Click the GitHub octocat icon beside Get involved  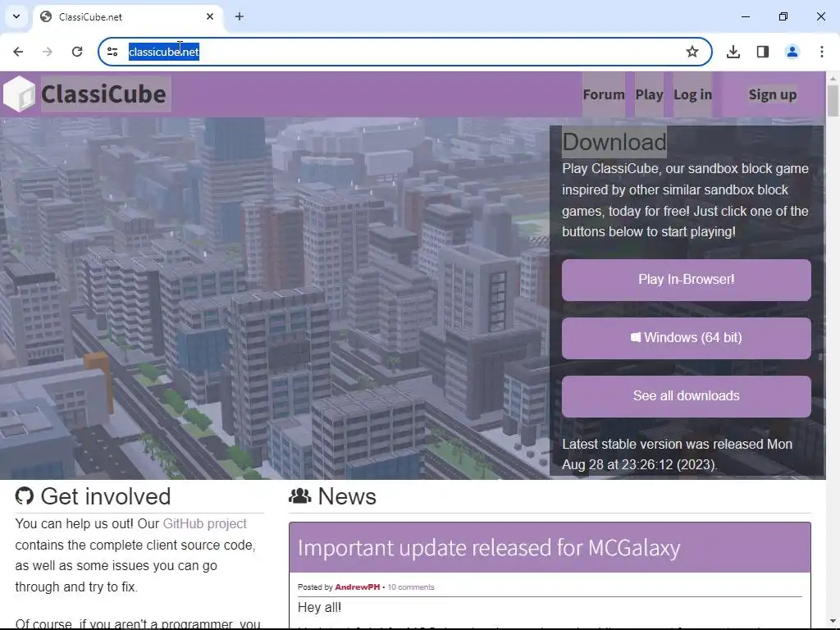coord(24,496)
